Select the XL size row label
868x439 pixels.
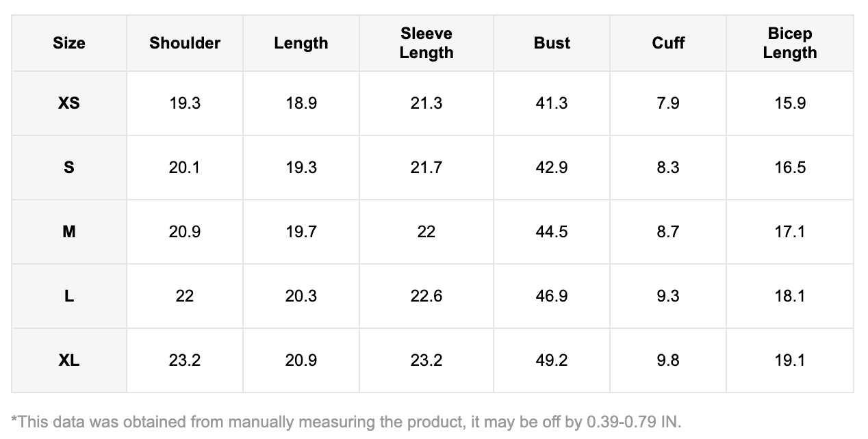[69, 360]
